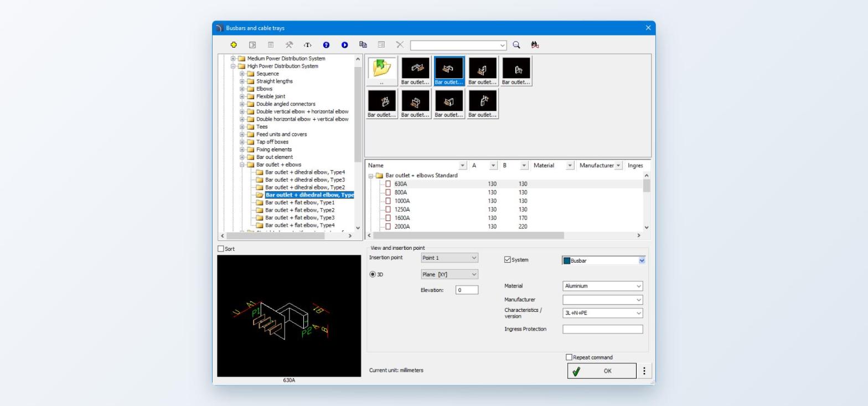Click the yellow plus add icon
Viewport: 868px width, 406px height.
(x=234, y=45)
